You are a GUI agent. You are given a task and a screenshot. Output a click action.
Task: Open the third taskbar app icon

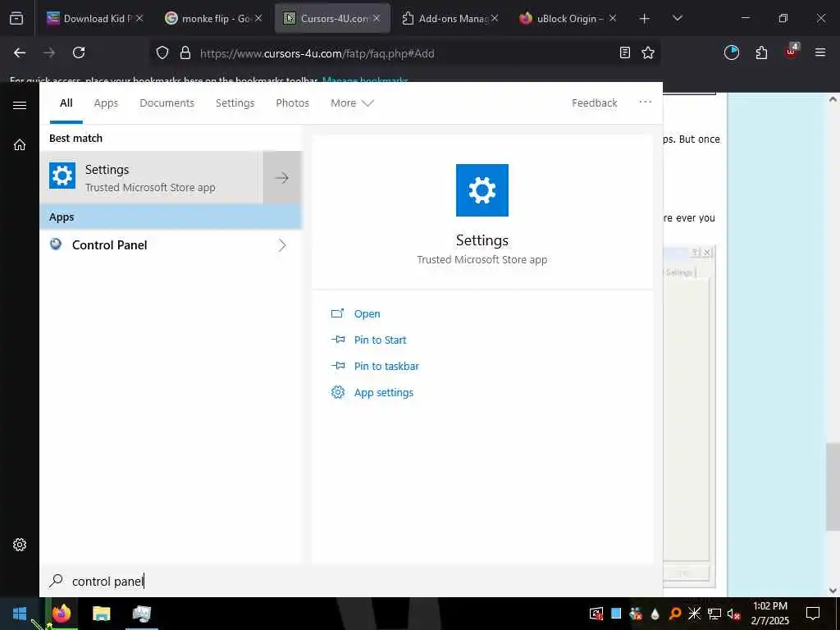pos(141,614)
